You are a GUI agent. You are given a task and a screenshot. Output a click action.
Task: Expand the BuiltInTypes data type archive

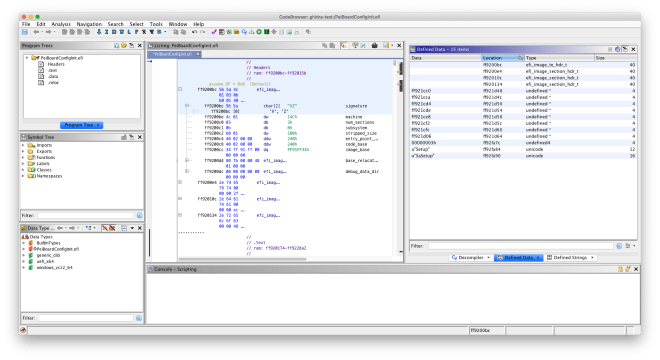[x=24, y=243]
